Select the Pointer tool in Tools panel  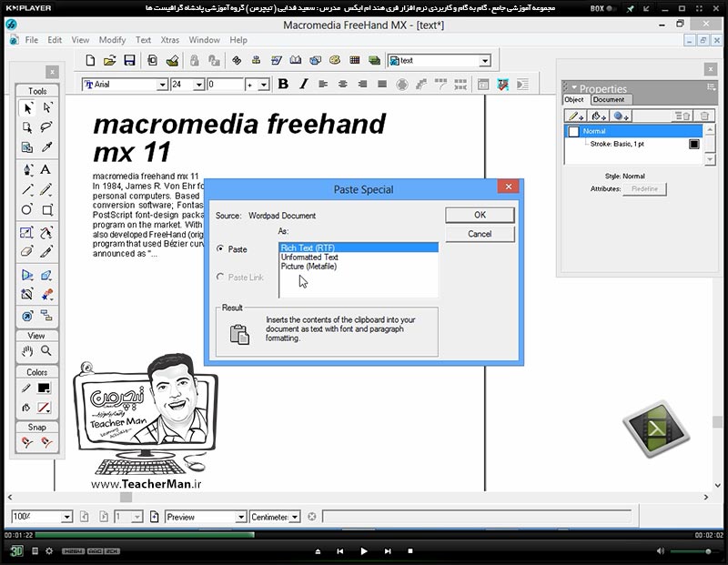[x=27, y=108]
